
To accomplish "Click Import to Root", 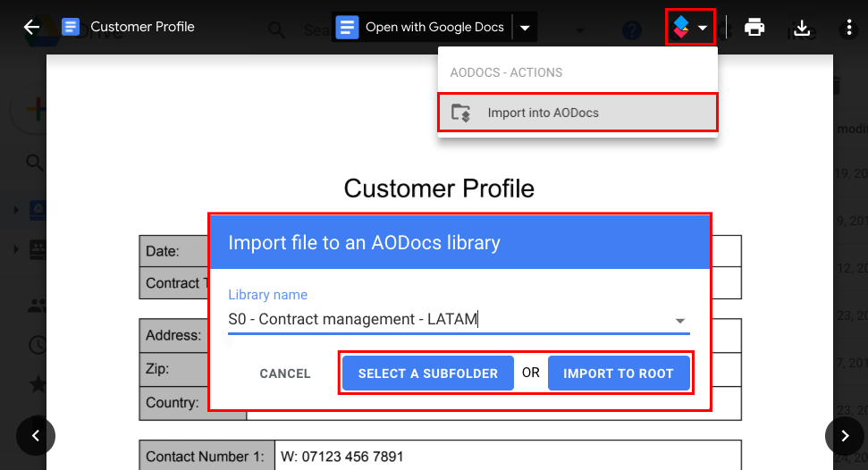I will 619,373.
